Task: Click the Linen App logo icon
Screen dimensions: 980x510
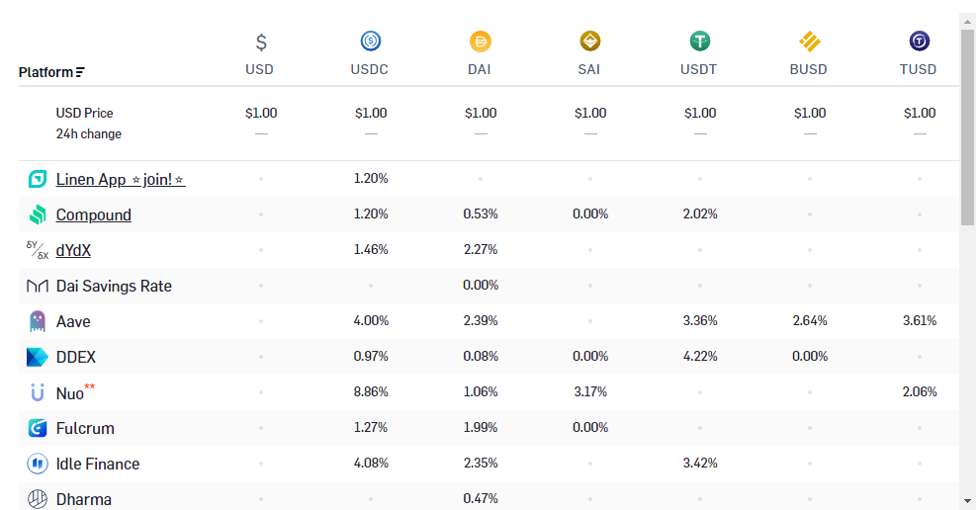Action: [38, 179]
